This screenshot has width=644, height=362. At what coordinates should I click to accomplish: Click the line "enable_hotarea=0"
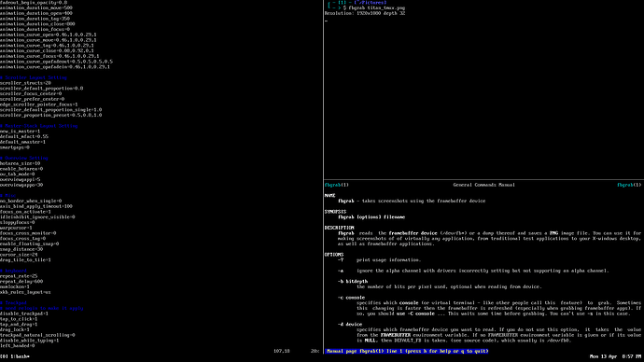21,169
